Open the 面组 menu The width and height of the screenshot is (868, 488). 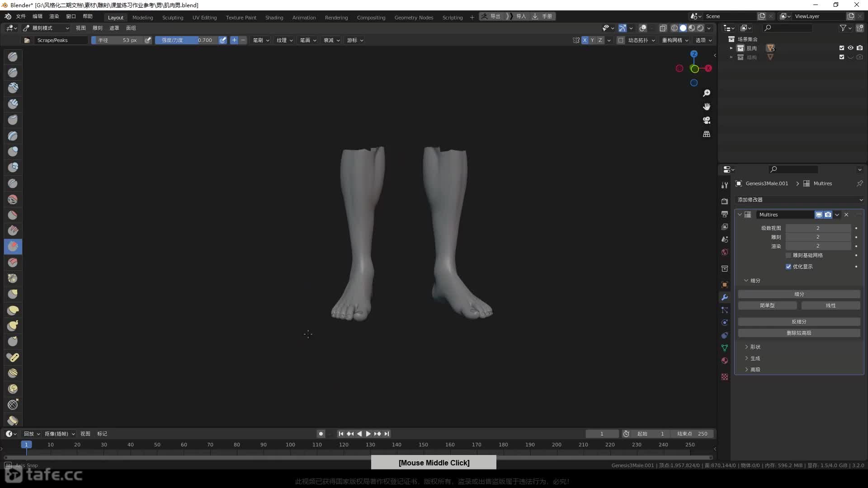[x=131, y=28]
